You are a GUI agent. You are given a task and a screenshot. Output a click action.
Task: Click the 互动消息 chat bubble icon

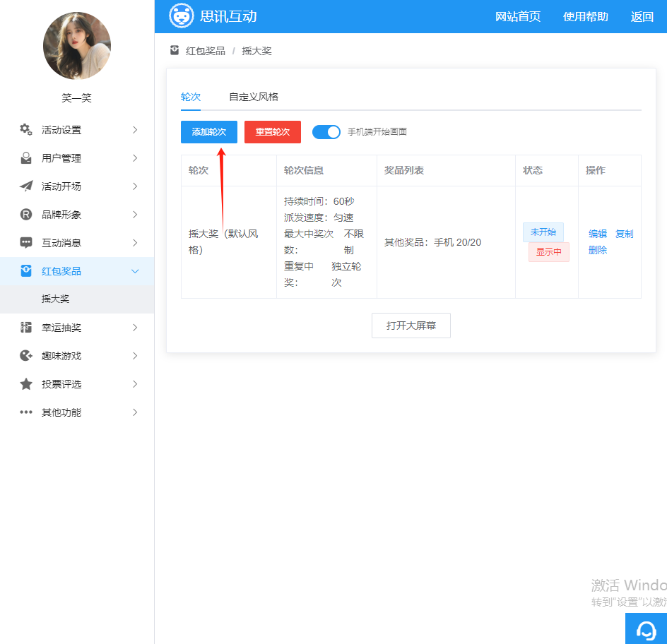click(26, 243)
